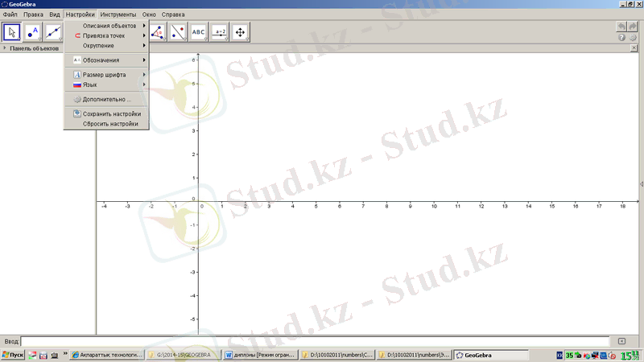This screenshot has width=644, height=362.
Task: Switch to Аппараттық технологи... taskbar window
Action: (107, 355)
